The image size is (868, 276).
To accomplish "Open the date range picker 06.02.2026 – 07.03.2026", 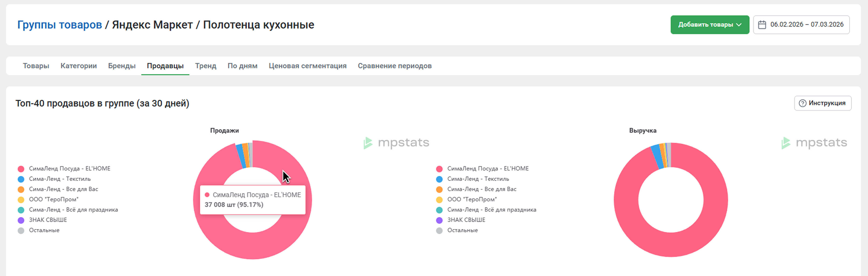I will pos(806,25).
